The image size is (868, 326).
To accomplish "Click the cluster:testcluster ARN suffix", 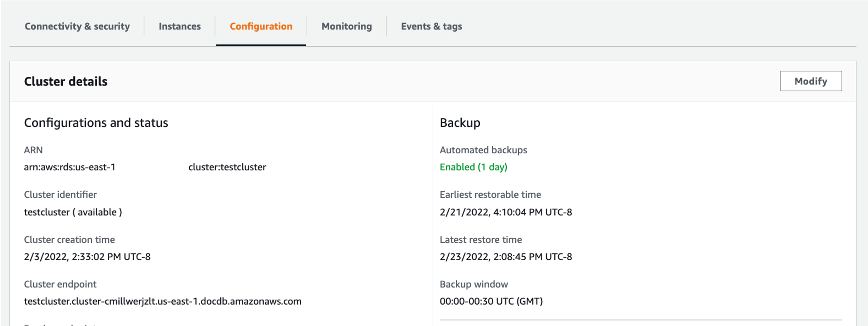I will (x=227, y=167).
